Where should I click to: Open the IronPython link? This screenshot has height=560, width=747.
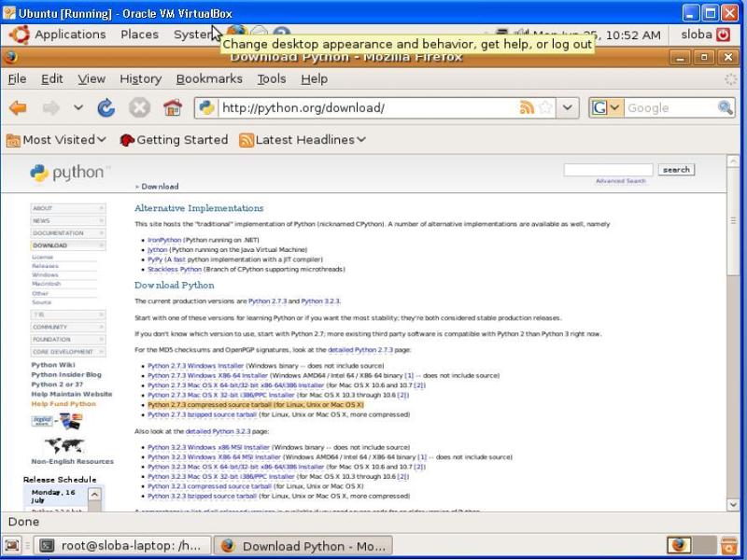coord(164,240)
